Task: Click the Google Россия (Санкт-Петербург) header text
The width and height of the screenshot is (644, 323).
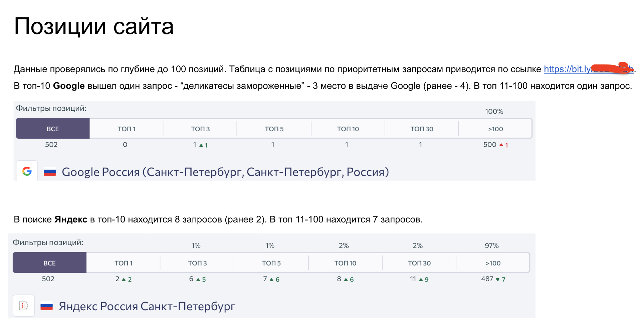Action: pos(225,172)
